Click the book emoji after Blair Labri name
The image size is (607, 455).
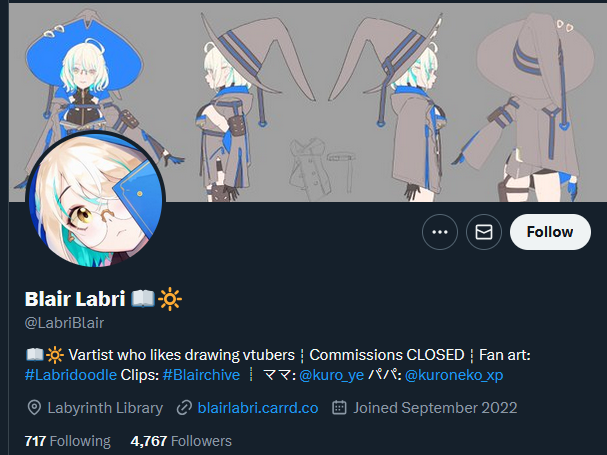[x=143, y=299]
